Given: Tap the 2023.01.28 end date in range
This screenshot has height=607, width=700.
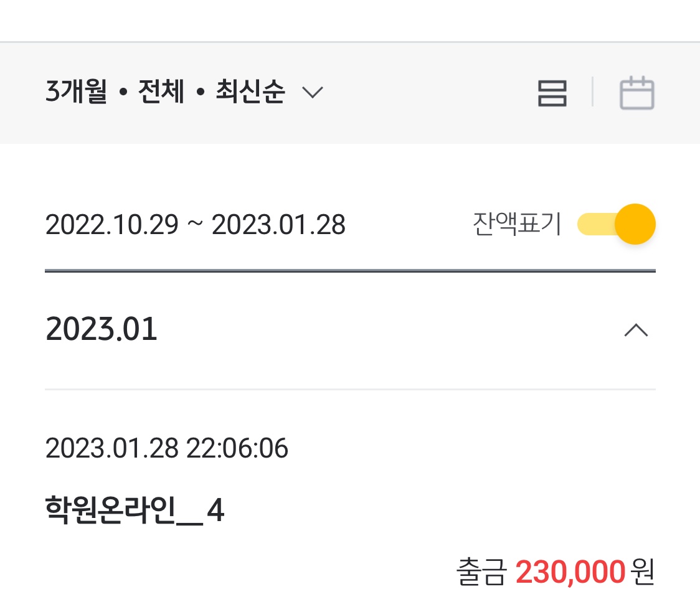Looking at the screenshot, I should (278, 225).
